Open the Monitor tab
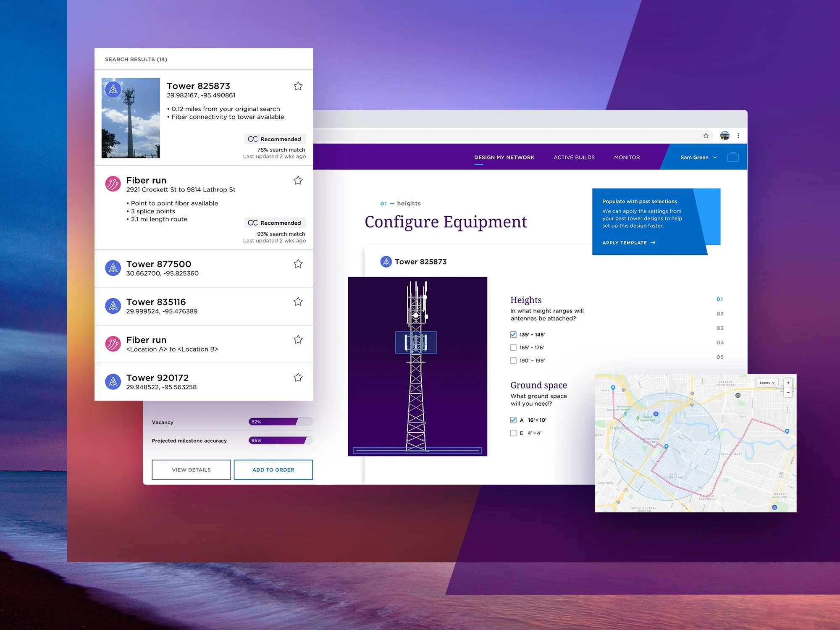The image size is (840, 630). 627,157
